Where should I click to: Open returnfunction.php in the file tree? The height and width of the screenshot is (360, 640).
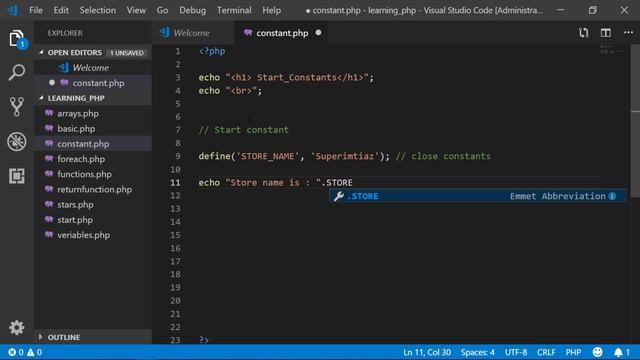click(94, 189)
